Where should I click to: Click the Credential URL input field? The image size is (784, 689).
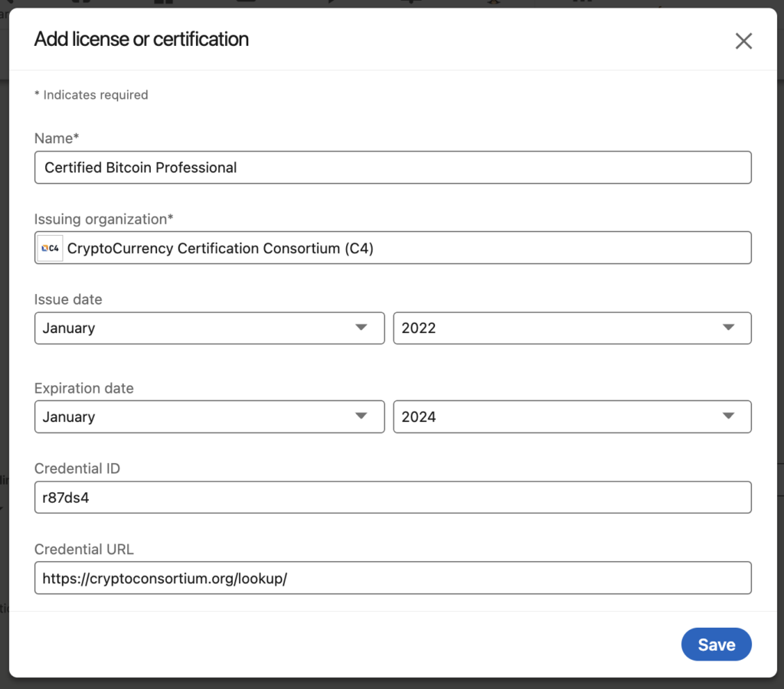[393, 578]
